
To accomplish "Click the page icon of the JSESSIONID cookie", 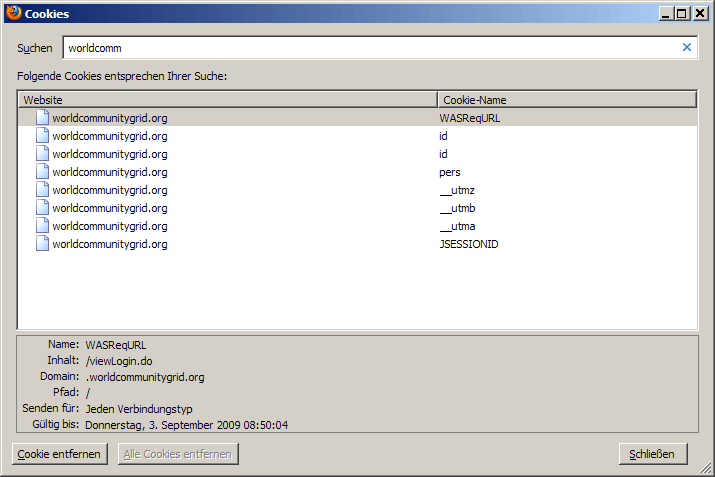I will (42, 244).
